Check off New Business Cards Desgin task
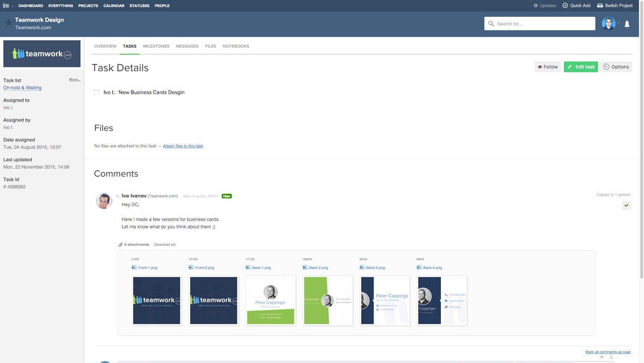The image size is (644, 363). (x=97, y=93)
